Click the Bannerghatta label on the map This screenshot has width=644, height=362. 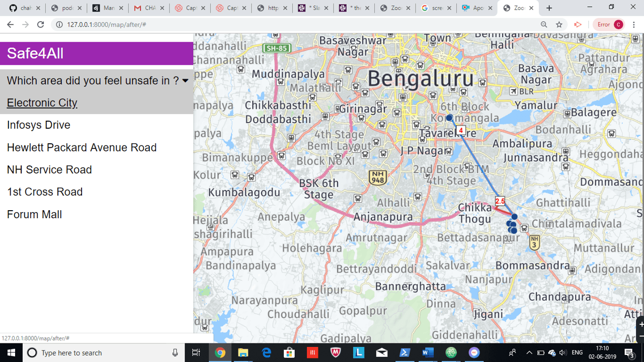click(x=411, y=286)
